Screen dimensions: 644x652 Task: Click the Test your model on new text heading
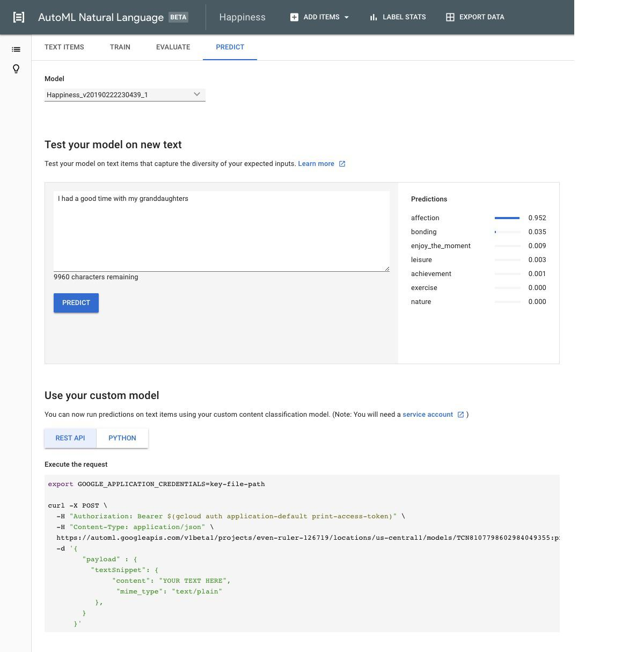click(113, 144)
